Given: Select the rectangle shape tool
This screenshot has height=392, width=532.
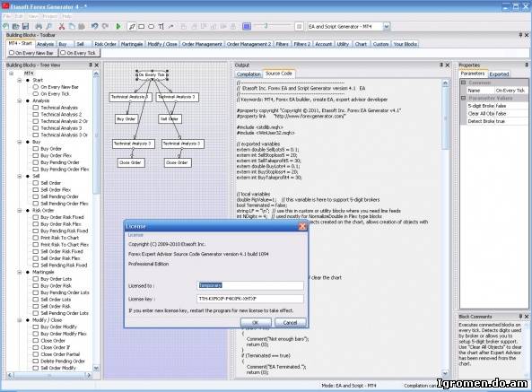Looking at the screenshot, I should click(x=142, y=26).
